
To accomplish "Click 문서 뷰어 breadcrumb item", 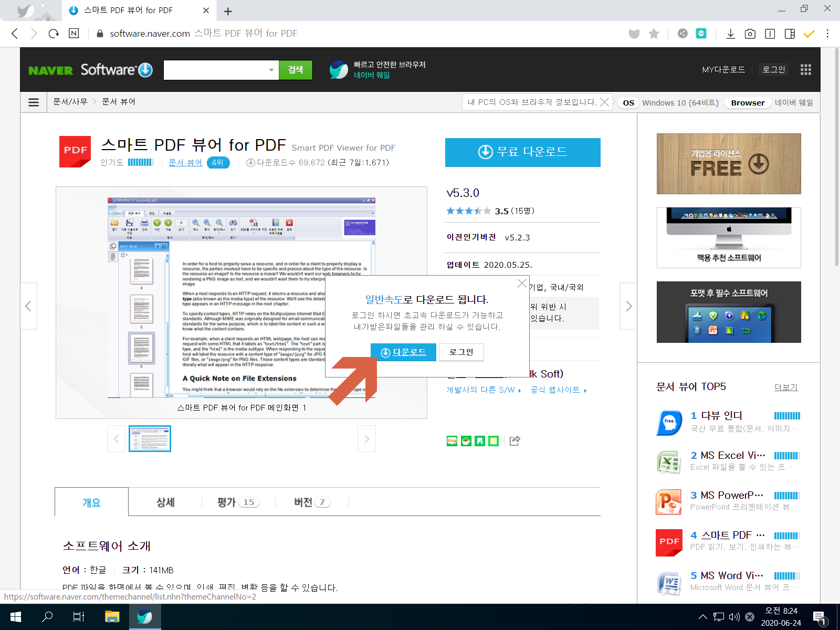I will [119, 102].
